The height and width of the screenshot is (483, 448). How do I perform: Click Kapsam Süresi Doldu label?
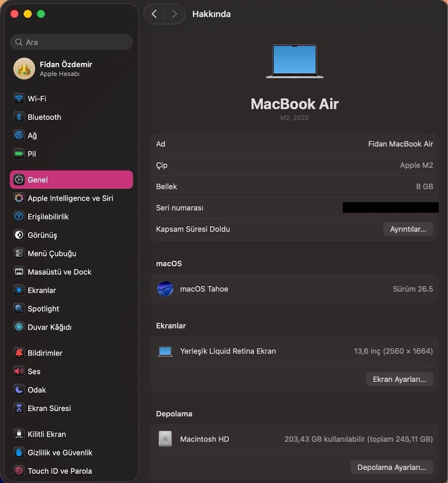(193, 229)
